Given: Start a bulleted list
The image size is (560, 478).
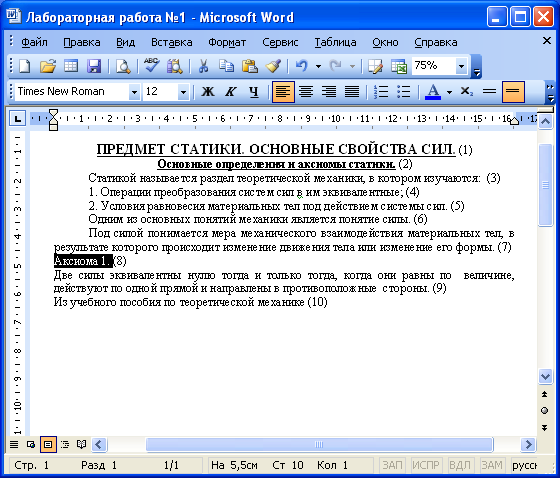Looking at the screenshot, I should click(404, 92).
